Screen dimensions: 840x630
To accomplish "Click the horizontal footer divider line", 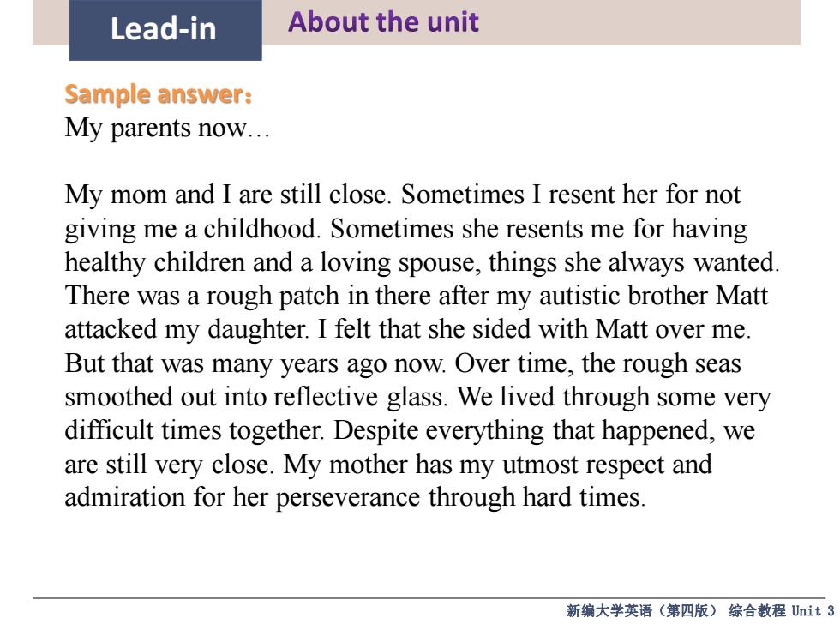I will pos(429,597).
